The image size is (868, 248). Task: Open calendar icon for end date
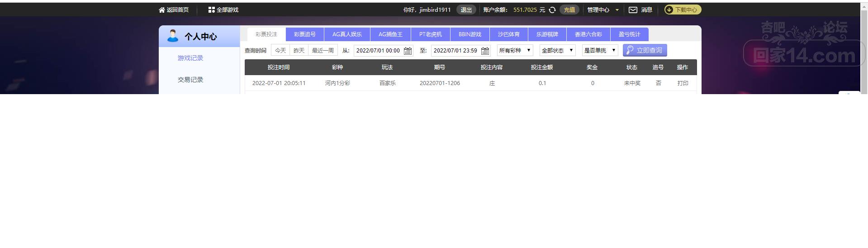(x=485, y=51)
